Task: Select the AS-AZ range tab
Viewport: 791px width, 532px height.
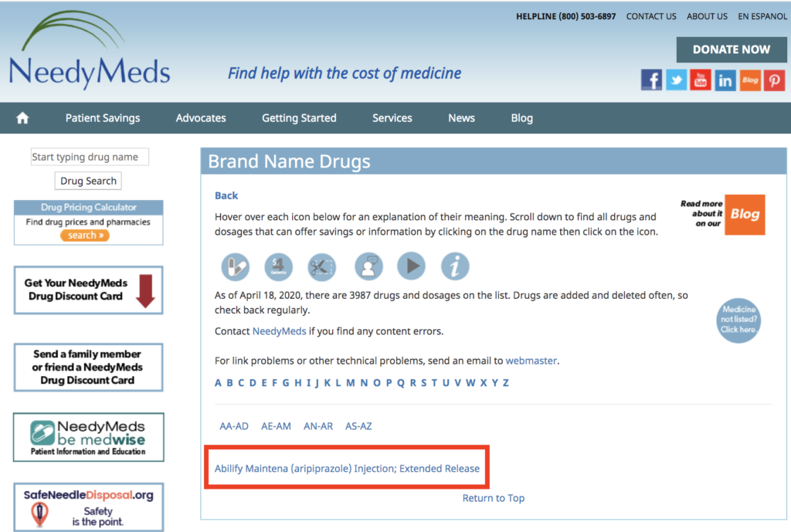Action: point(358,425)
